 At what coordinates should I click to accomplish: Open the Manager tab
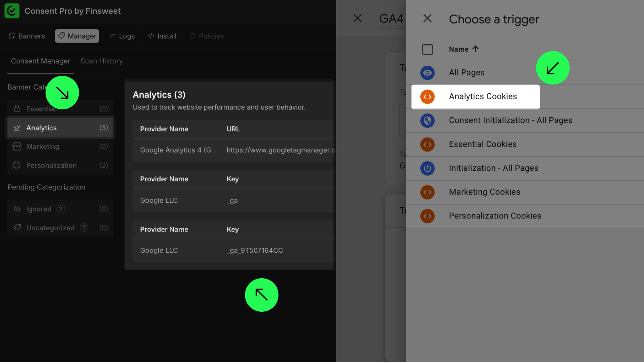pyautogui.click(x=77, y=36)
